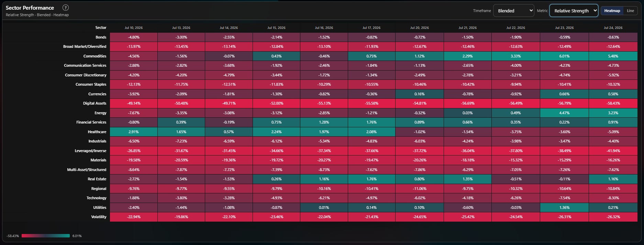This screenshot has width=644, height=245.
Task: Click the Real Estate row label
Action: (x=97, y=179)
